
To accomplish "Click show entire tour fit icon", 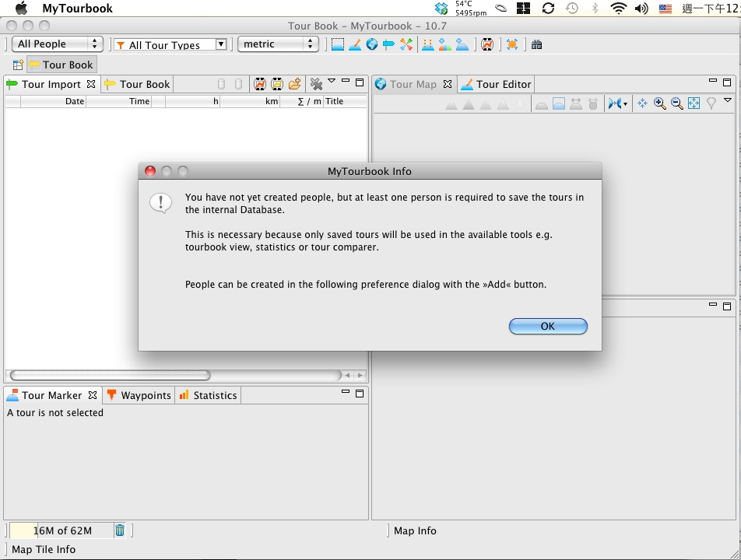I will (x=694, y=103).
